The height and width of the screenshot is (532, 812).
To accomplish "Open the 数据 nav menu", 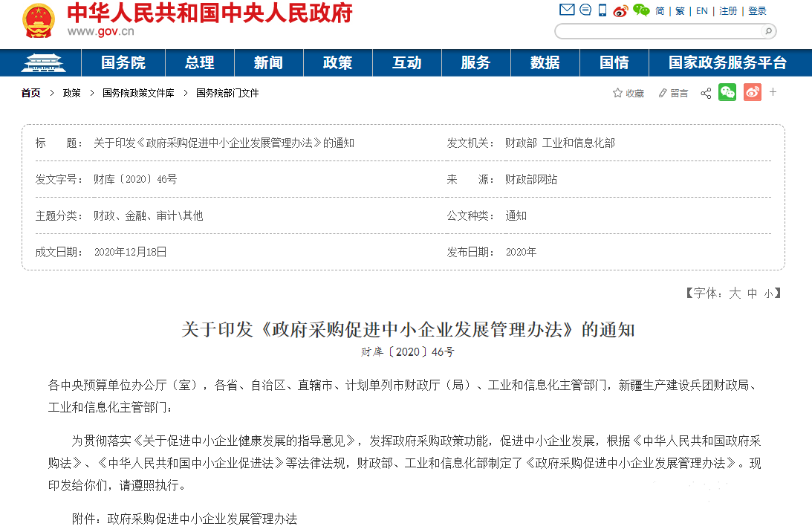I will tap(545, 62).
